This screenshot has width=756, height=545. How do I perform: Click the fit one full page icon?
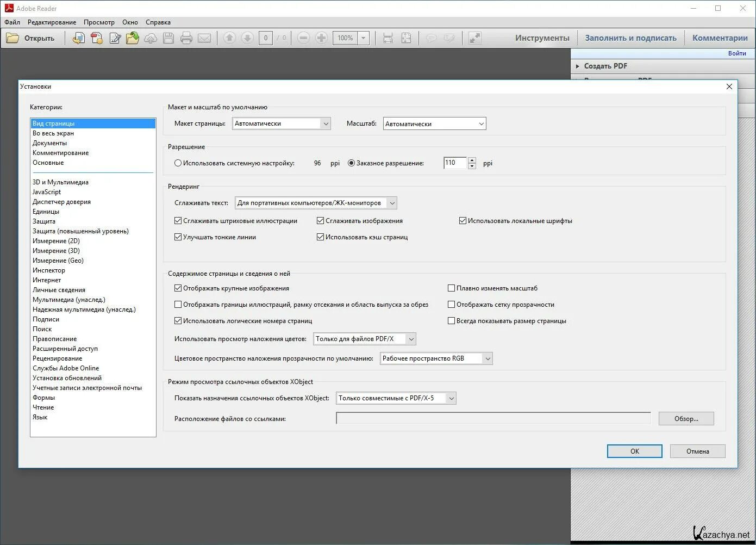tap(406, 38)
